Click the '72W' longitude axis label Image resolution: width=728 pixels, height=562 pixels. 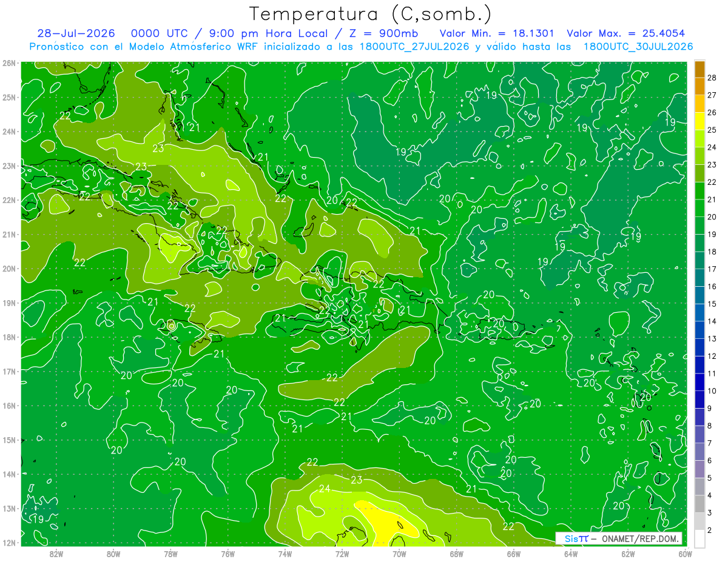point(342,553)
